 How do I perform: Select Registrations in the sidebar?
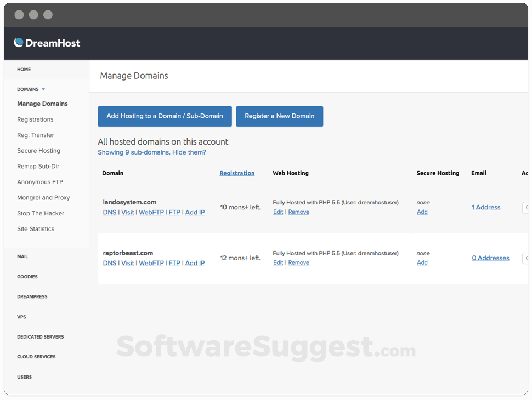pos(35,119)
